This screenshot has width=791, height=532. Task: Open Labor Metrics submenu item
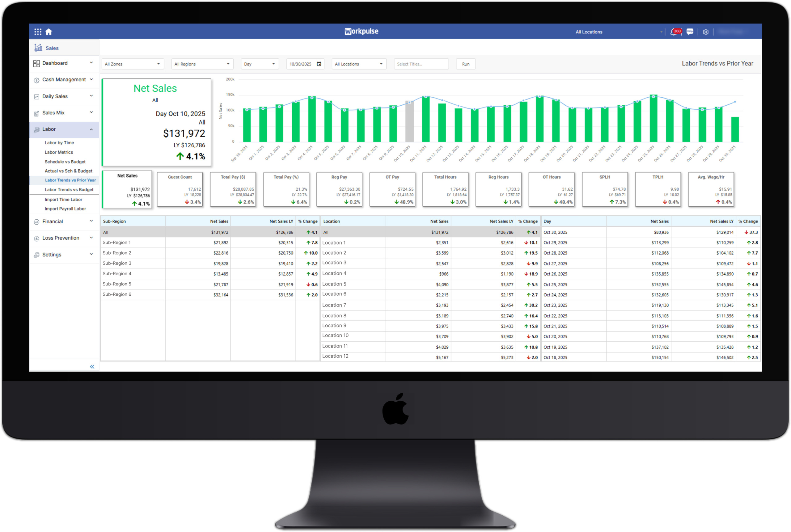click(59, 152)
